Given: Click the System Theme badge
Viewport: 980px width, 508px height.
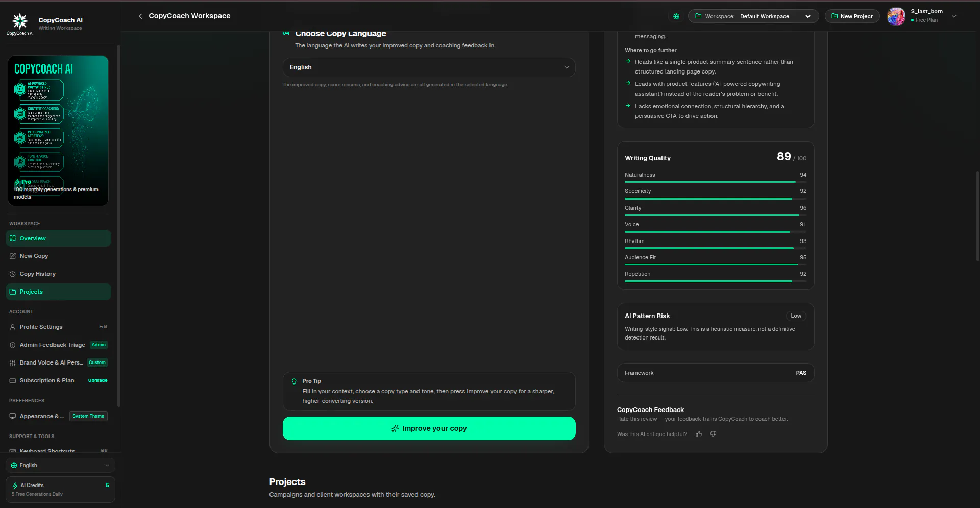Looking at the screenshot, I should 88,417.
